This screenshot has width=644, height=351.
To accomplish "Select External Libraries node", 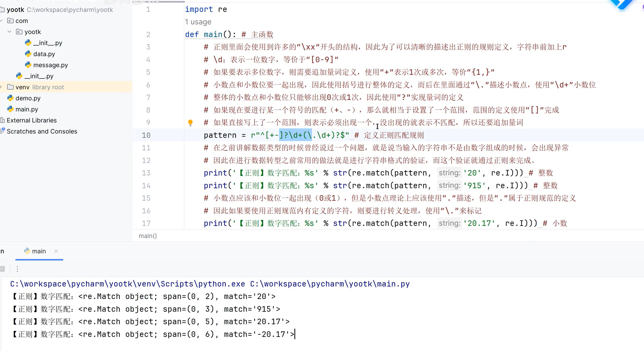I will [32, 120].
